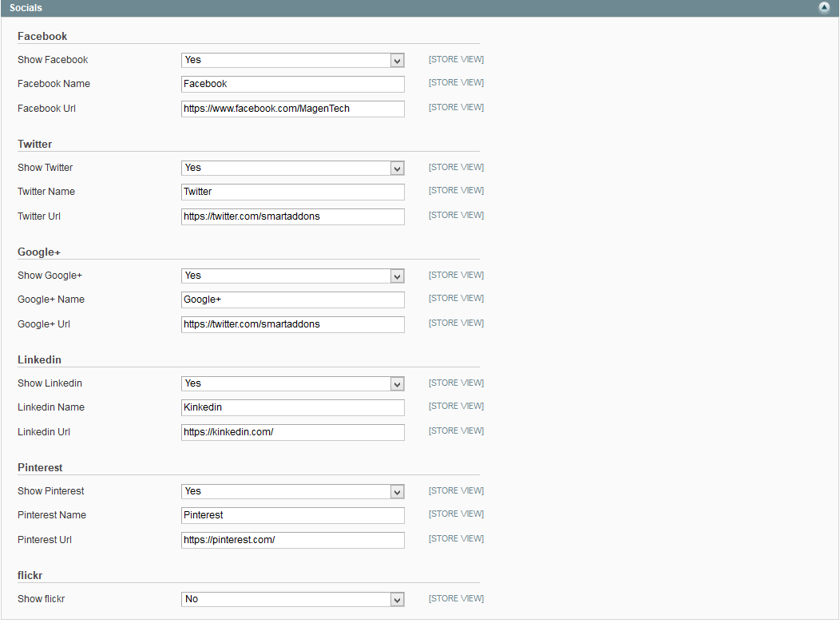This screenshot has height=627, width=840.
Task: Click the Google+ Name label
Action: (51, 299)
